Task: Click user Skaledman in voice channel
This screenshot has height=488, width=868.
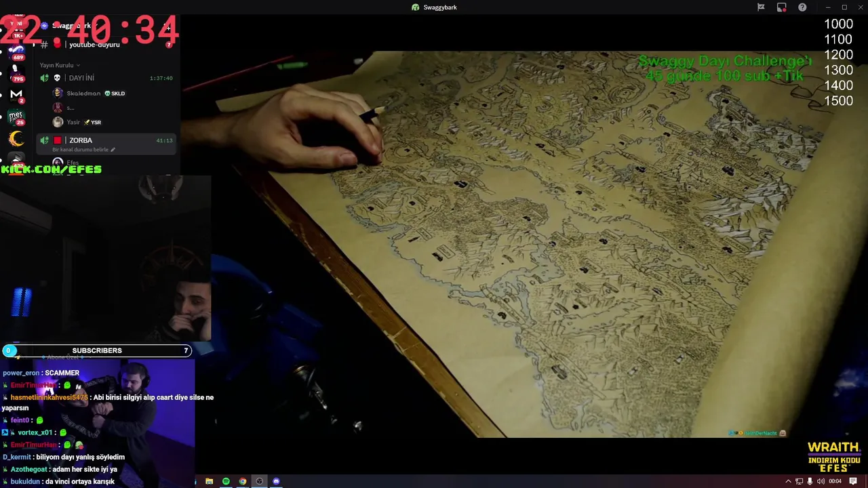Action: (83, 93)
